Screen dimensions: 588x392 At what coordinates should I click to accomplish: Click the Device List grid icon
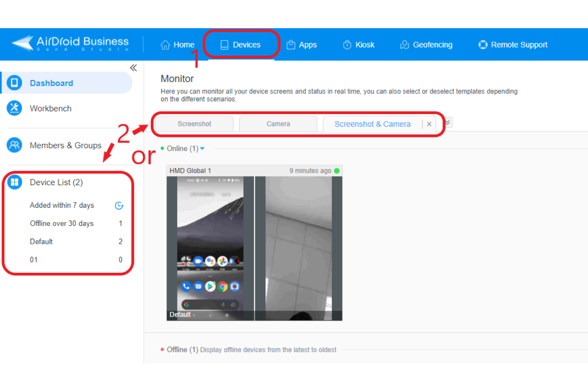click(x=14, y=182)
